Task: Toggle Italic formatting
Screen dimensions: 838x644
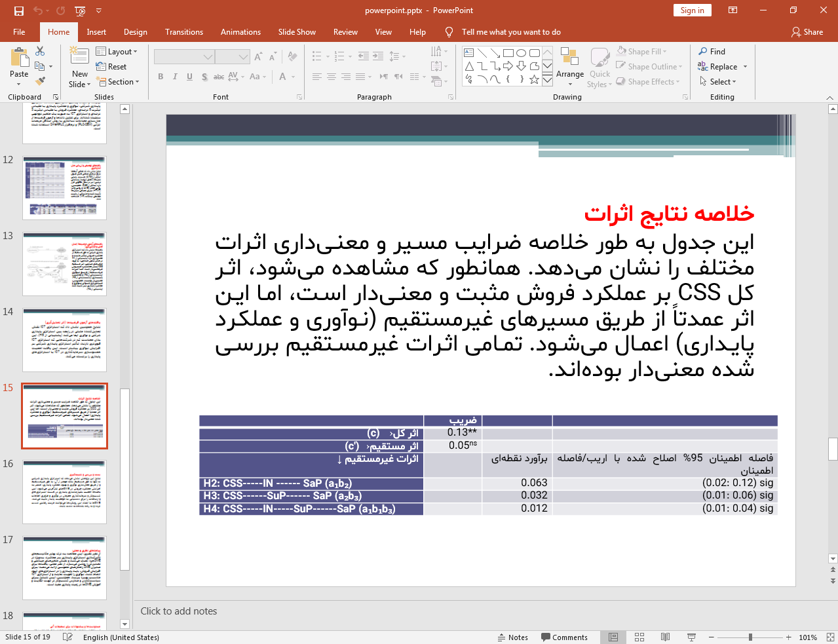Action: pos(175,77)
